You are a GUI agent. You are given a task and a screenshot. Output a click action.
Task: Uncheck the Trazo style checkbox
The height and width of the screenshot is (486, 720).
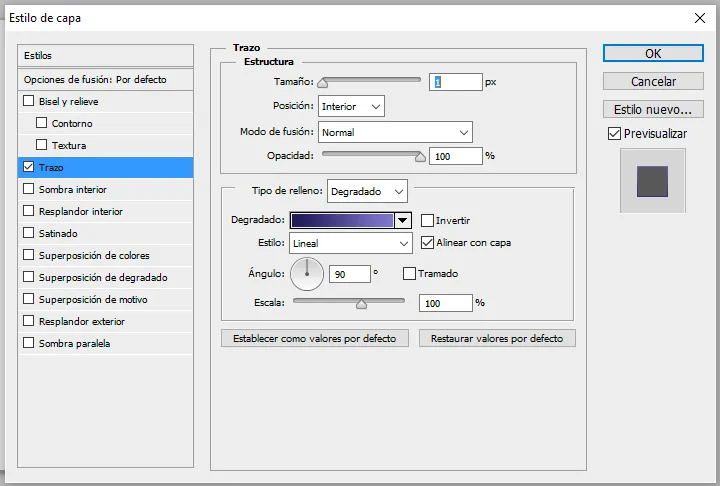(x=28, y=167)
